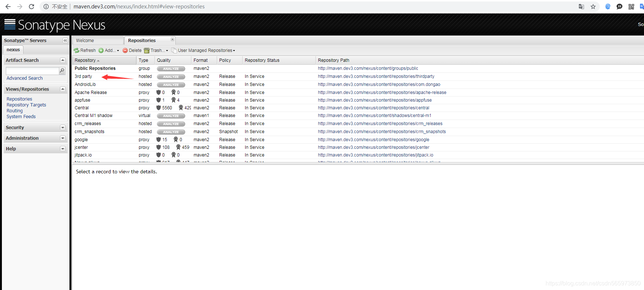Collapse the Sonatype Servers sidebar panel

coord(65,41)
